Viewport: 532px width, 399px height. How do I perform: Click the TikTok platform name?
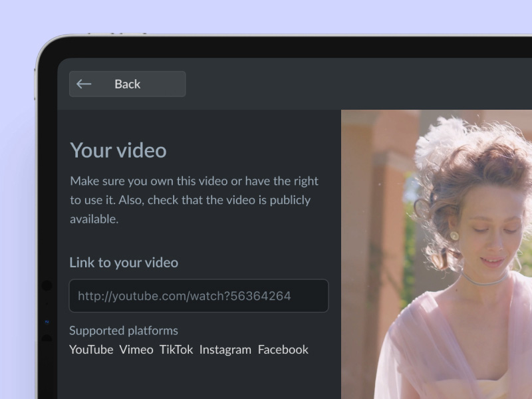click(x=176, y=350)
